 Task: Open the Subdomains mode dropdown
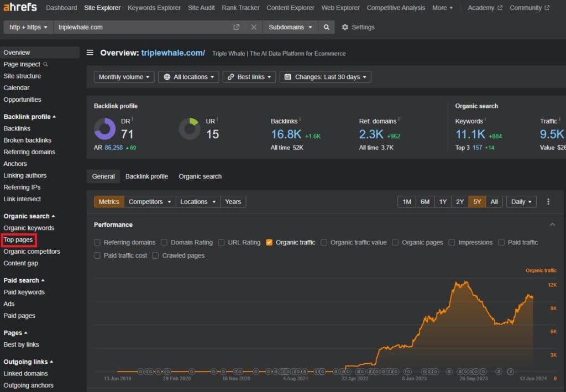pos(290,27)
